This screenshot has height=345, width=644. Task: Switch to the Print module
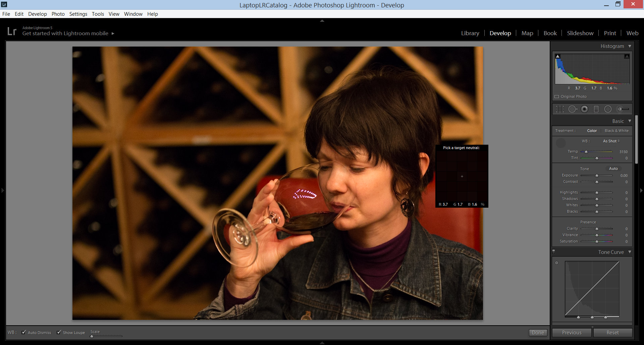click(610, 33)
